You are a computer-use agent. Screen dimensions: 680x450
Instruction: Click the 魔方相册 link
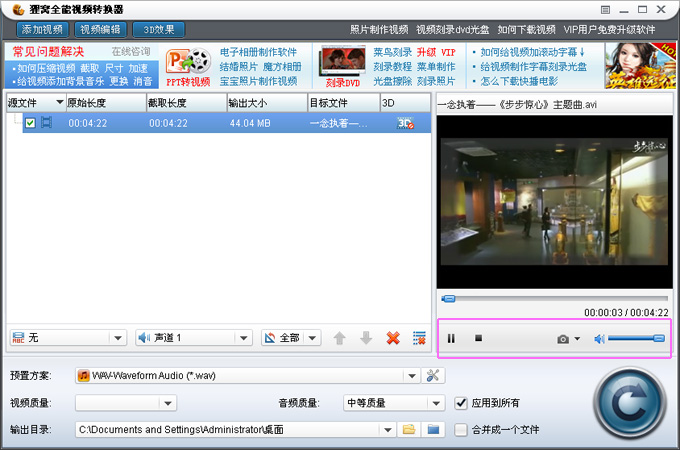282,67
